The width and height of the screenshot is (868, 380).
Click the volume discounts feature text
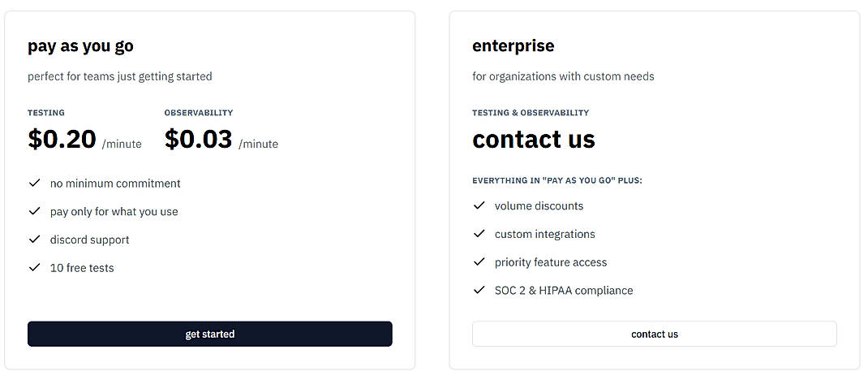click(x=539, y=206)
